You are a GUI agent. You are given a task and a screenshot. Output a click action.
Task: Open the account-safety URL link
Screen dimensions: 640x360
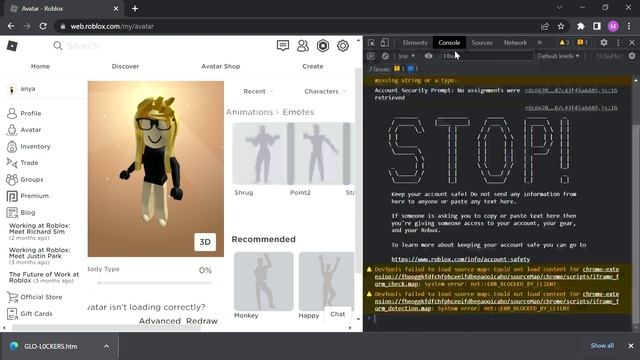pyautogui.click(x=460, y=259)
